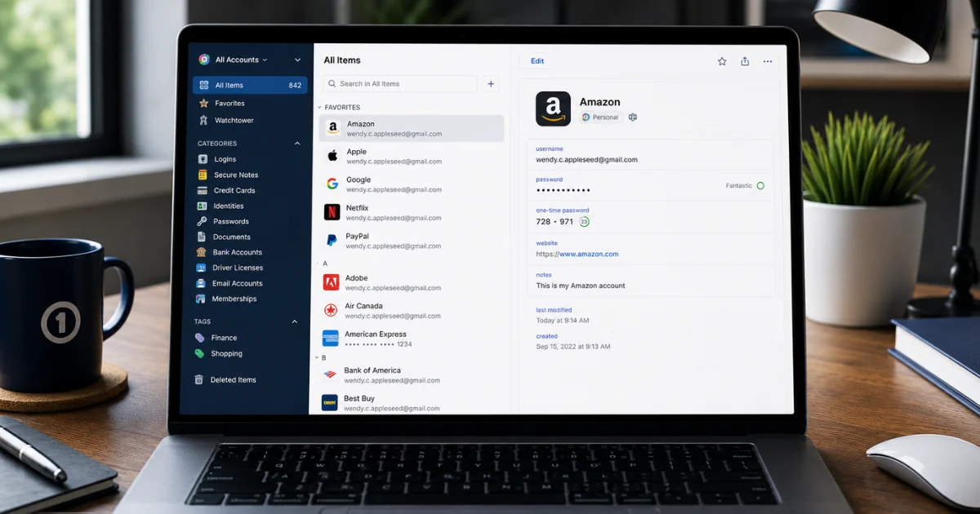Click the Credit Cards category icon
980x514 pixels.
[203, 190]
